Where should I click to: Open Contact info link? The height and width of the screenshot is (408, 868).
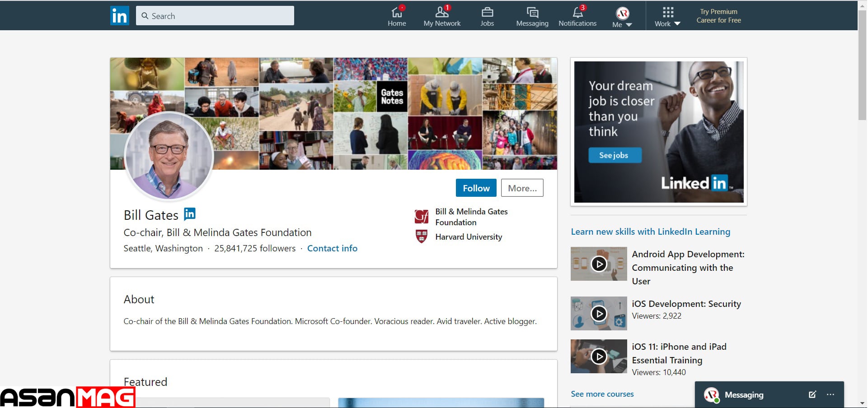tap(332, 248)
